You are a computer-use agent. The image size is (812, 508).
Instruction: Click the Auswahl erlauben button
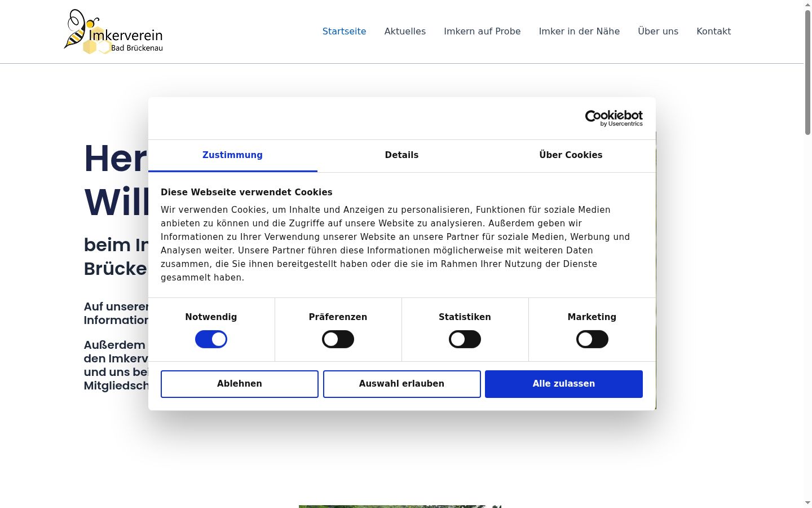(x=401, y=384)
